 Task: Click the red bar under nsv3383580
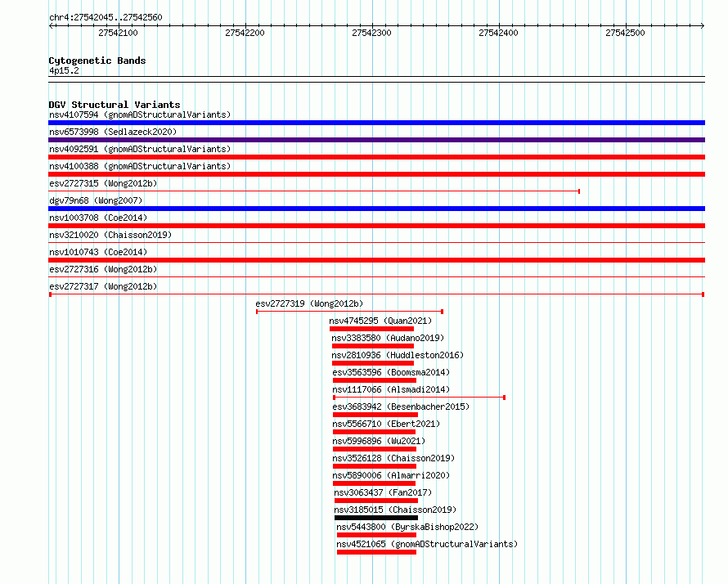click(x=373, y=346)
